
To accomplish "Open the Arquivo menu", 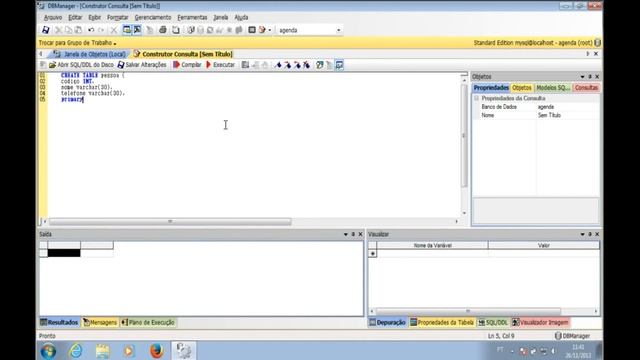I will tap(53, 18).
